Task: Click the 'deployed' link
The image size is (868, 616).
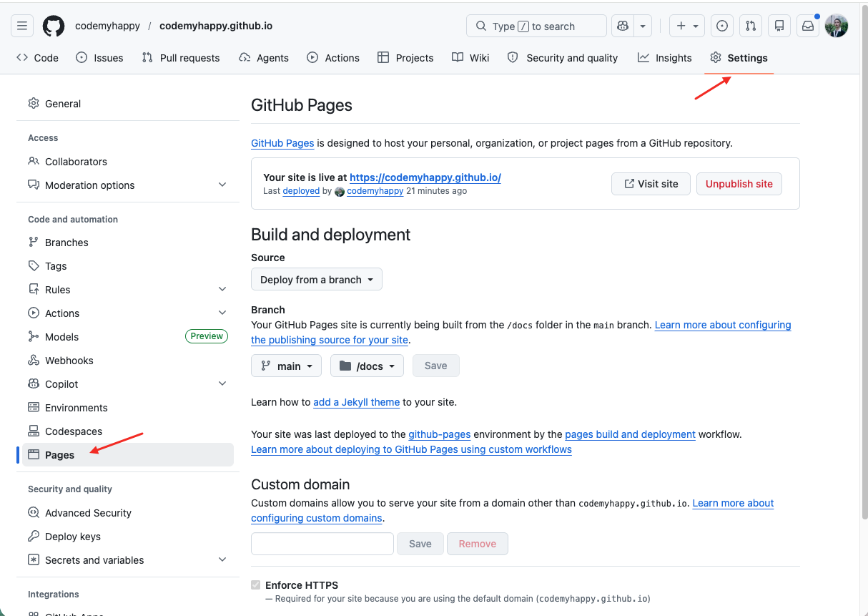Action: click(x=301, y=191)
